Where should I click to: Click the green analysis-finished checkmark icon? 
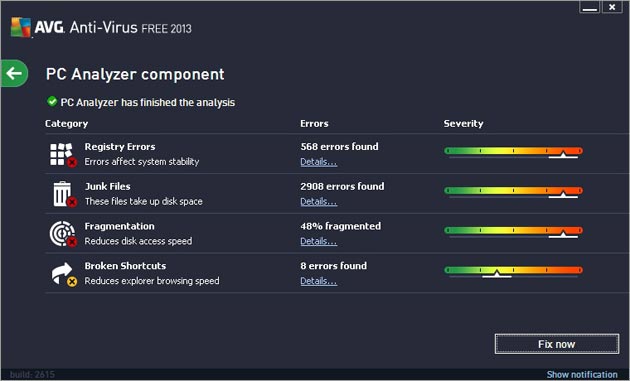52,101
